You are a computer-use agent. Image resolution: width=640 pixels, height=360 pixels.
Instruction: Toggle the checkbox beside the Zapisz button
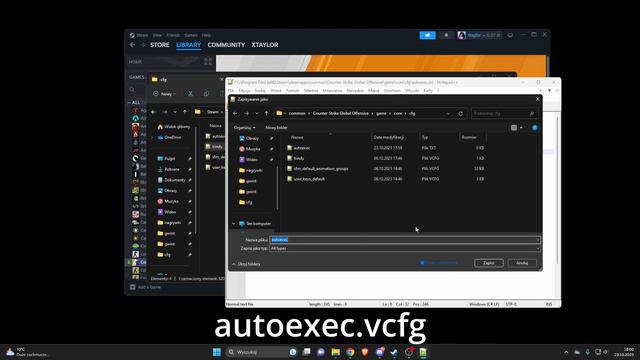422,263
